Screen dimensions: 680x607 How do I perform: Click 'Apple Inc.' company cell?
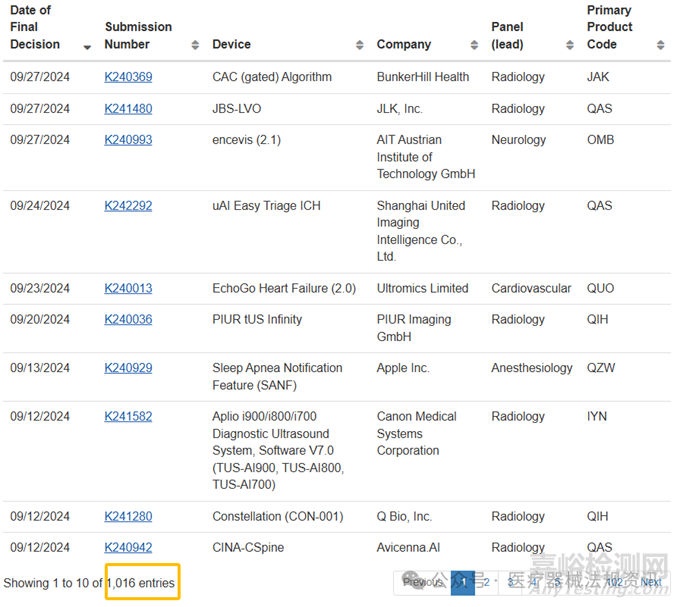(x=403, y=369)
